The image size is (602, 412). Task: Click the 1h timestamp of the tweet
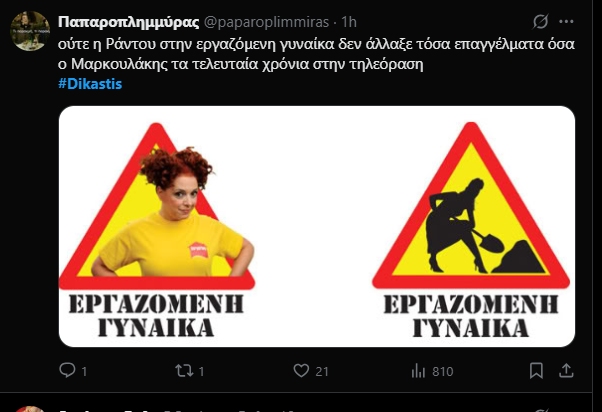point(349,22)
